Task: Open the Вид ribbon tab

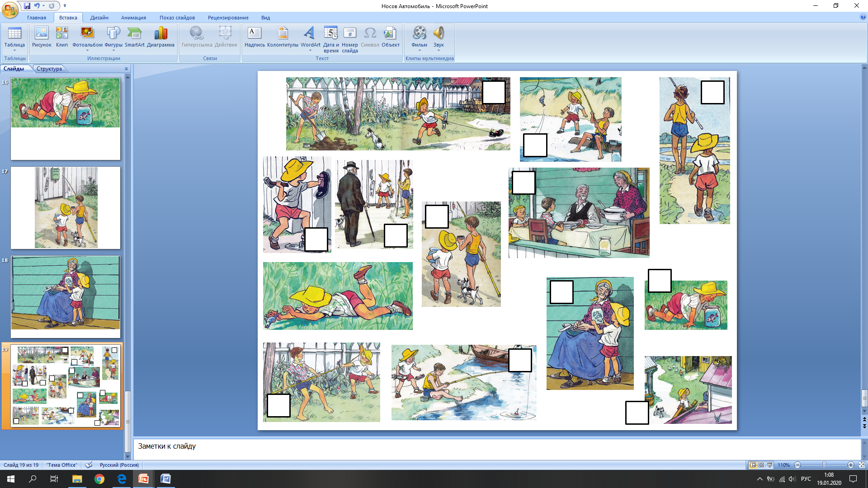Action: [265, 18]
